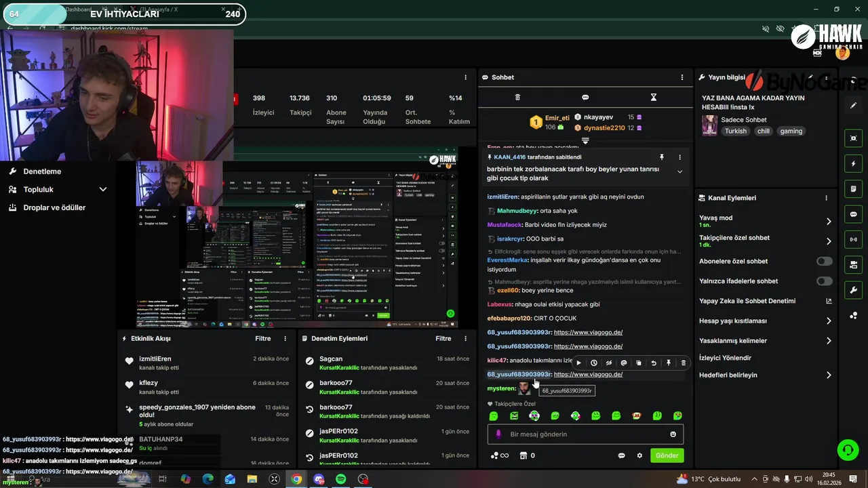The width and height of the screenshot is (868, 488).
Task: Open Chrome from the taskbar
Action: click(x=296, y=479)
